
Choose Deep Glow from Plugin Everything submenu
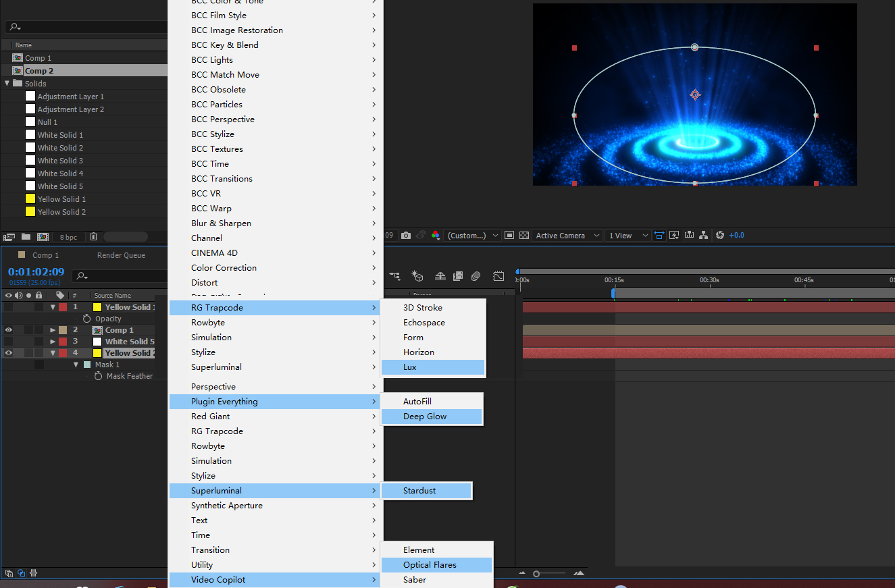(432, 417)
